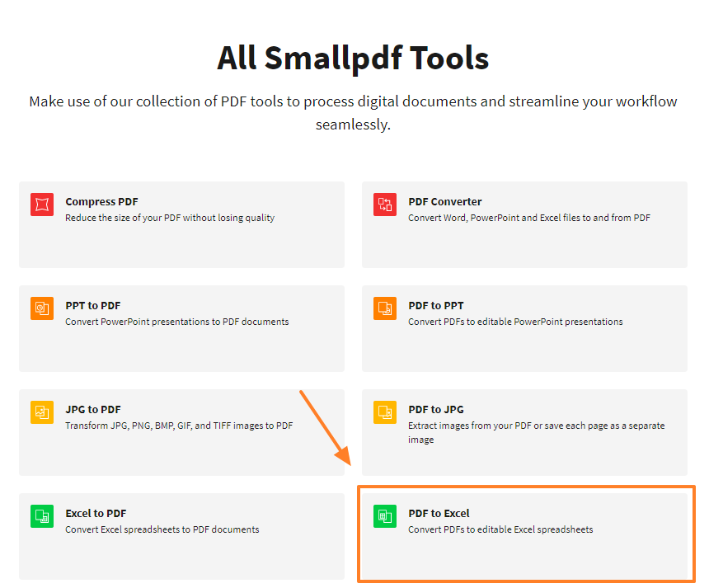Select the orange PDF to PPT icon
The width and height of the screenshot is (709, 588).
point(385,308)
